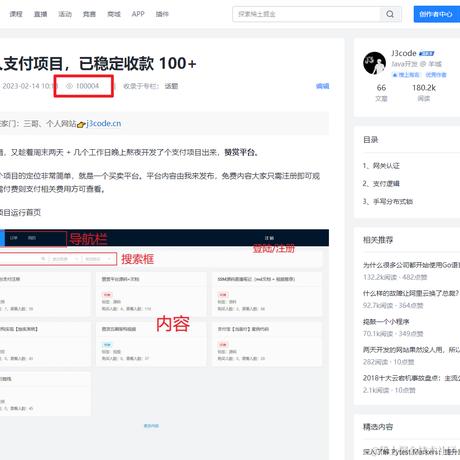The height and width of the screenshot is (460, 460).
Task: Open the 插件 nav item
Action: 162,14
